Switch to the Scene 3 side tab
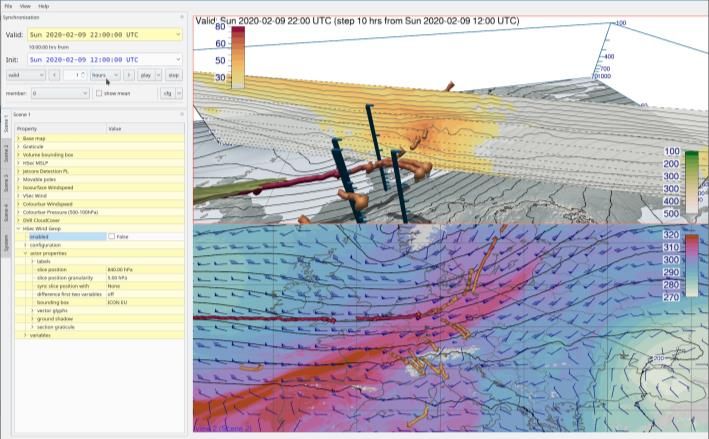Viewport: 709px width, 439px height. 6,183
